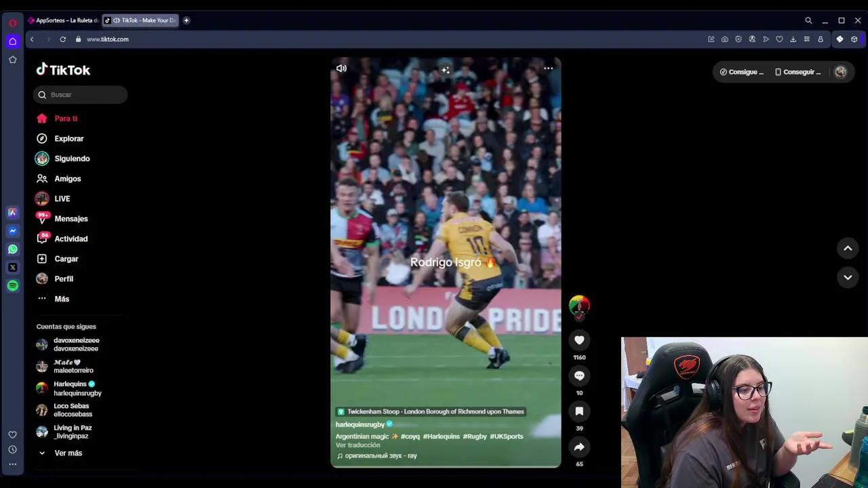Reload the page with the refresh icon
The width and height of the screenshot is (868, 488).
click(62, 39)
